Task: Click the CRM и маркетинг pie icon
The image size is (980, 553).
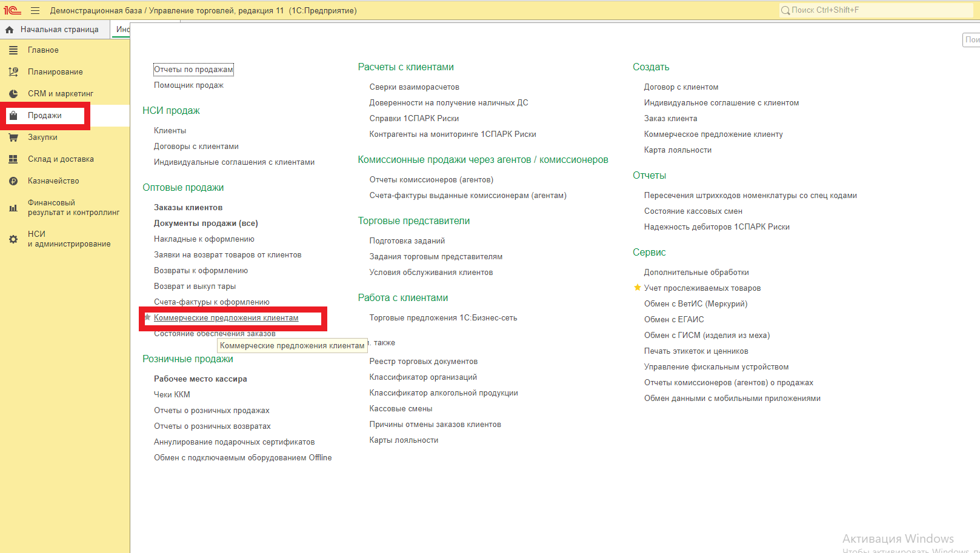Action: (13, 94)
